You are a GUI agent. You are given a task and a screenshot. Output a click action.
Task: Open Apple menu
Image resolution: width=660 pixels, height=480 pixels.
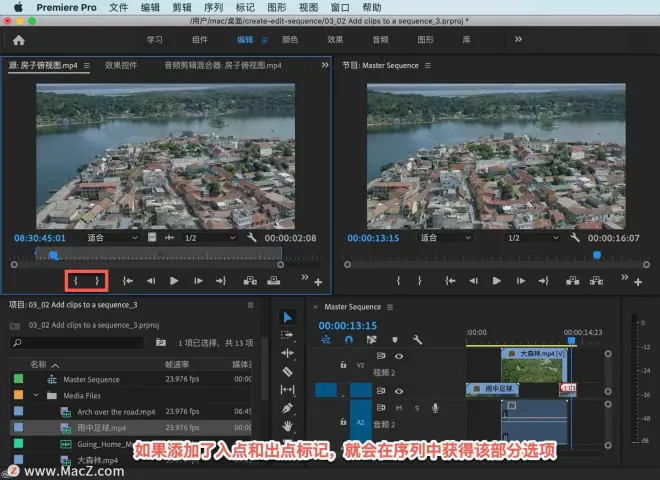click(18, 7)
